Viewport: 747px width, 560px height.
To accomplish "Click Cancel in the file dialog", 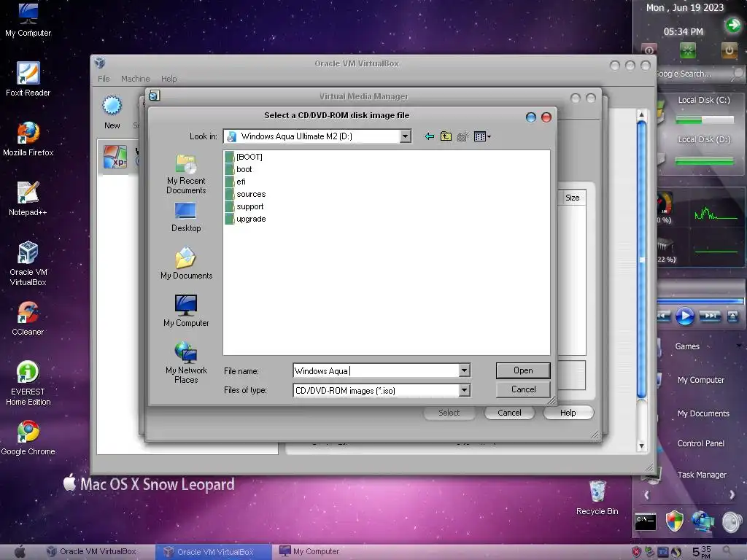I will 523,389.
